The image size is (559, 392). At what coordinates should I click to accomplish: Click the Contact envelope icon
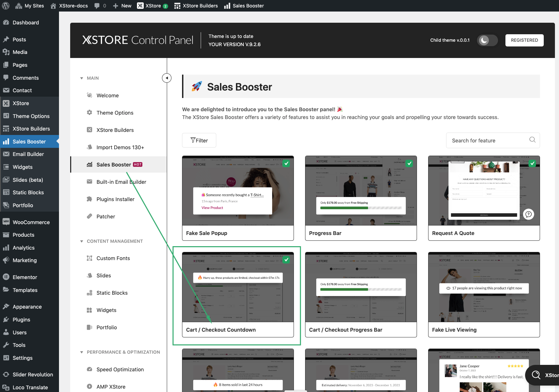pyautogui.click(x=6, y=90)
